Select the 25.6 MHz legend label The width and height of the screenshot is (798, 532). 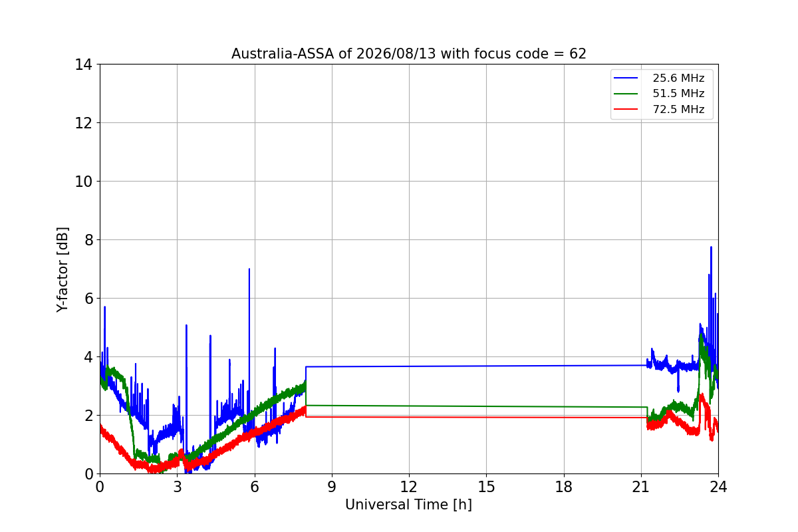click(678, 78)
